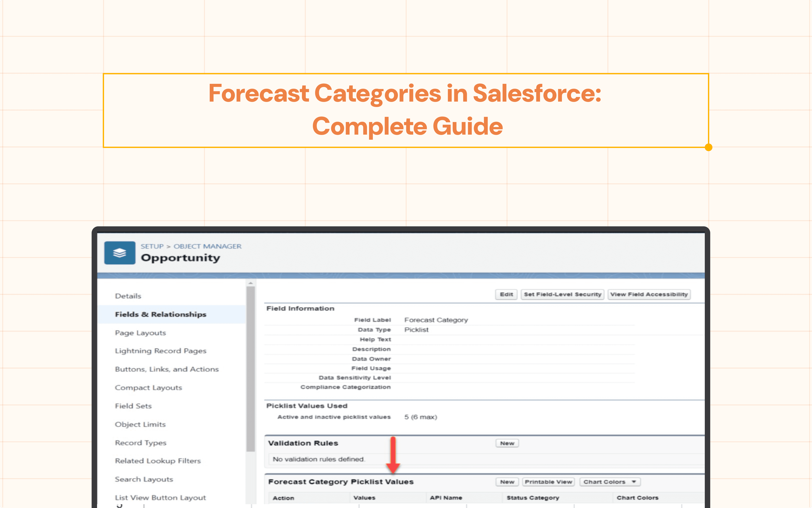This screenshot has width=812, height=508.
Task: Open Related Lookup Filters
Action: coord(158,461)
